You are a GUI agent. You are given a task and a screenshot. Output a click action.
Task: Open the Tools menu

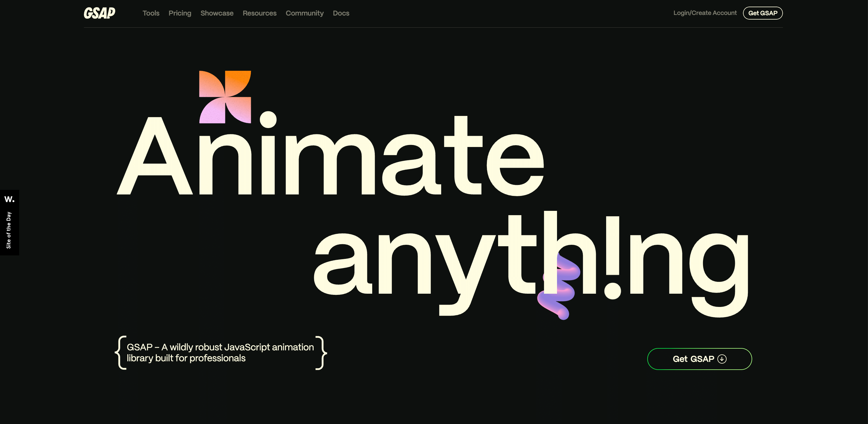click(x=151, y=13)
